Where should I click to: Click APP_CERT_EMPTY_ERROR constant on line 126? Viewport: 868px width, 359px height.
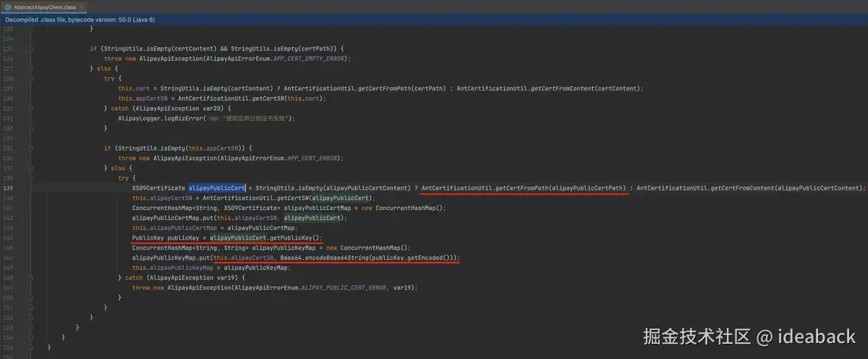tap(309, 58)
